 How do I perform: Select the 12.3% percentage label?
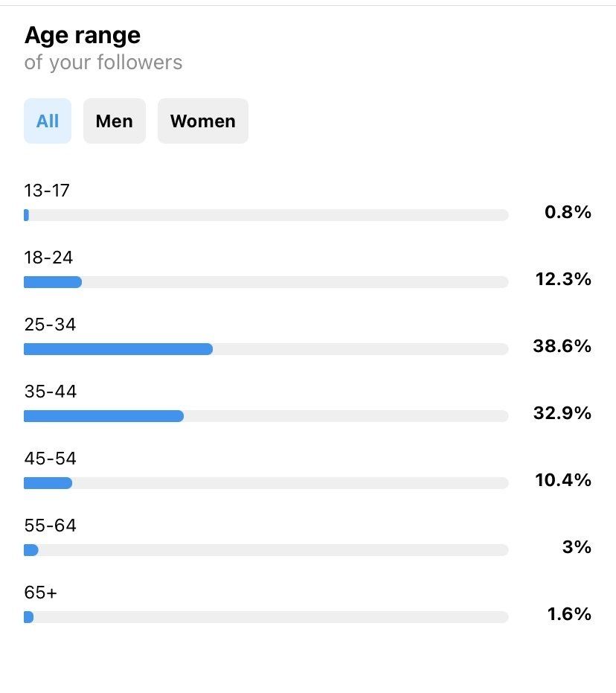coord(563,279)
